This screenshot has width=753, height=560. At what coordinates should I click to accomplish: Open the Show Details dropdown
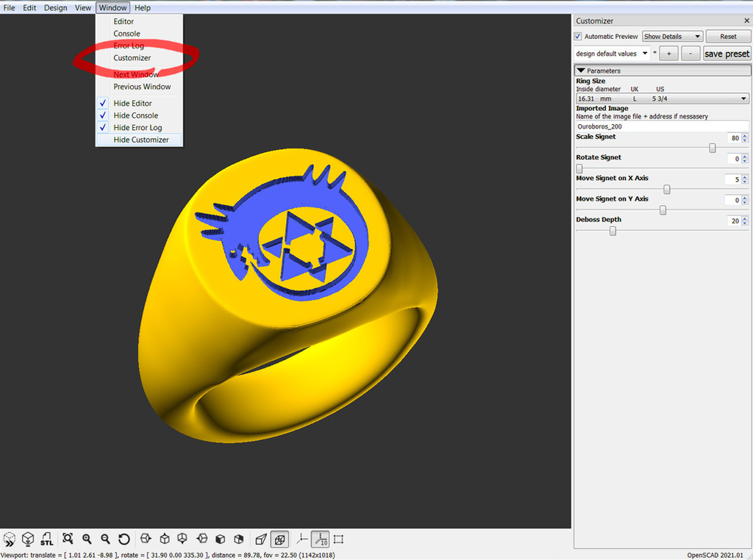672,36
